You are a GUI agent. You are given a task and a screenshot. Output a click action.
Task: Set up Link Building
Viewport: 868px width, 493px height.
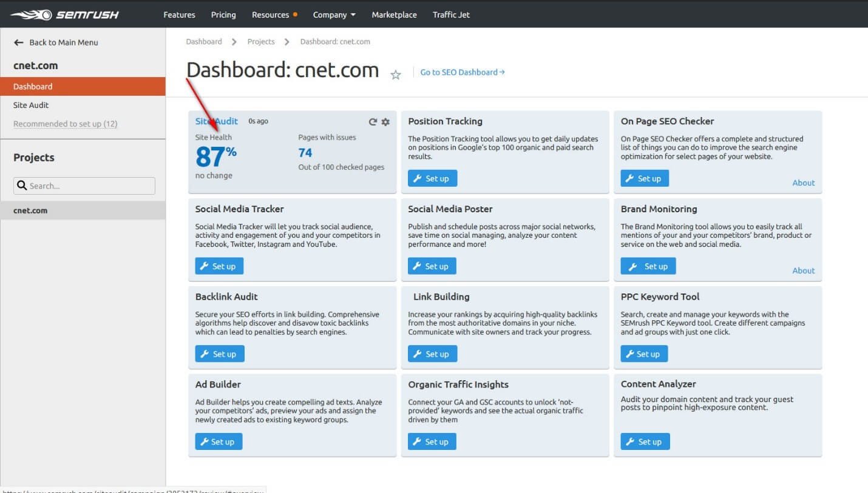pos(432,354)
